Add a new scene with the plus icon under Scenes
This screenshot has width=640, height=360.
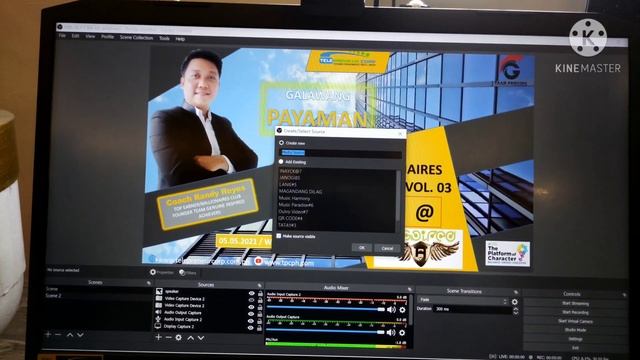click(48, 335)
